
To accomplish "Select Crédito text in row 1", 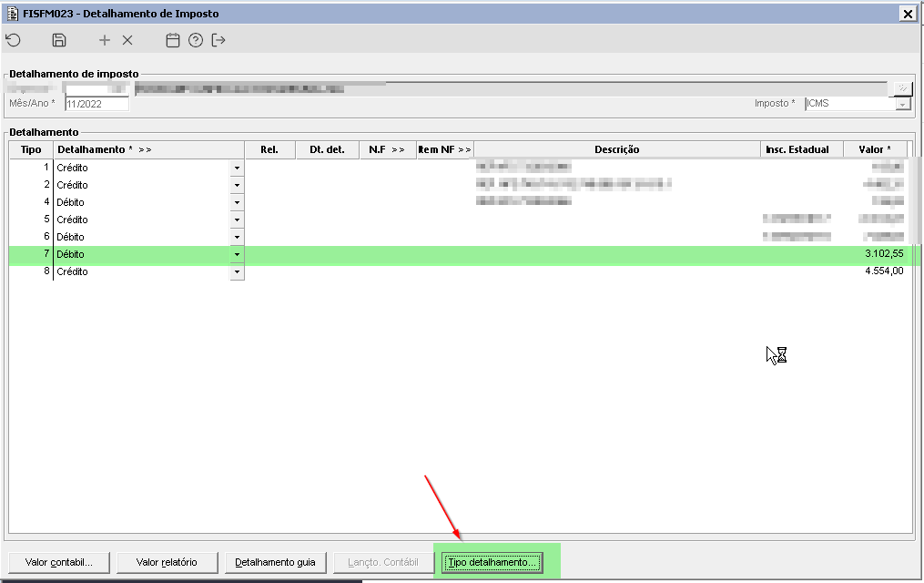I will coord(73,168).
